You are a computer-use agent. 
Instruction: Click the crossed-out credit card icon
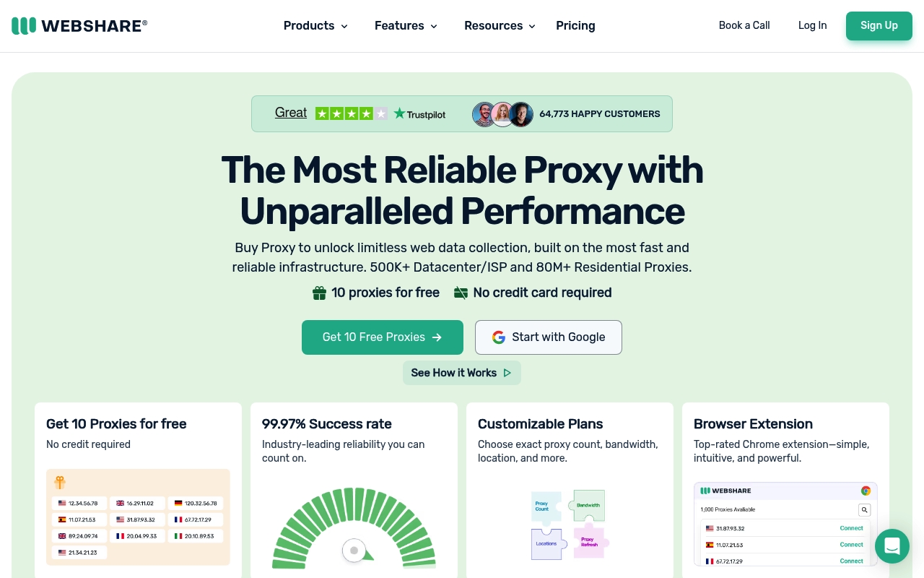[461, 293]
